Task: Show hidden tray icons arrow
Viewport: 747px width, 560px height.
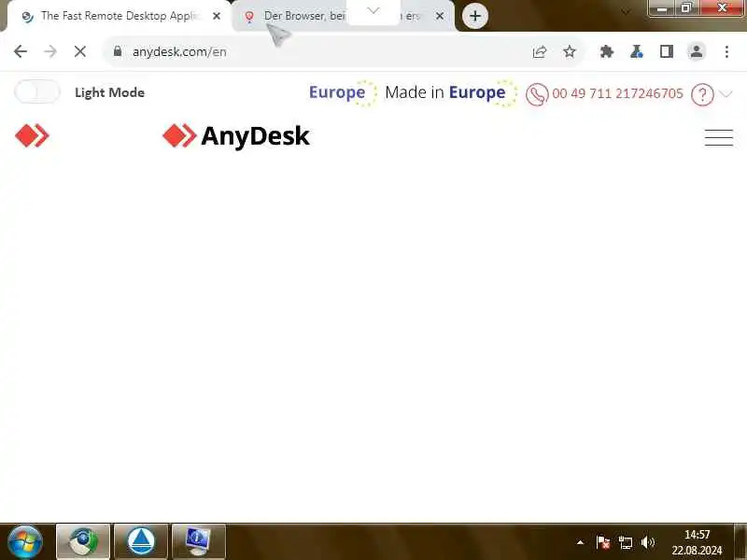Action: coord(580,542)
